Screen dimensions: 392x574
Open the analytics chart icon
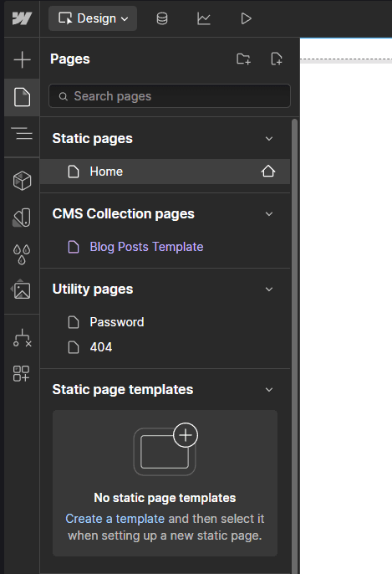(x=204, y=18)
